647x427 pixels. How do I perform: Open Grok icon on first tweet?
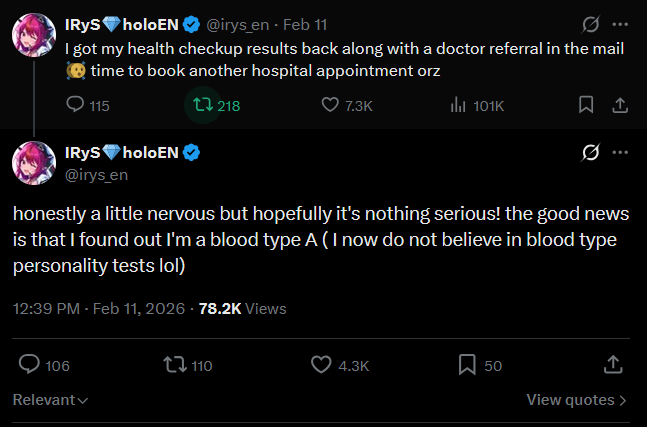point(590,24)
